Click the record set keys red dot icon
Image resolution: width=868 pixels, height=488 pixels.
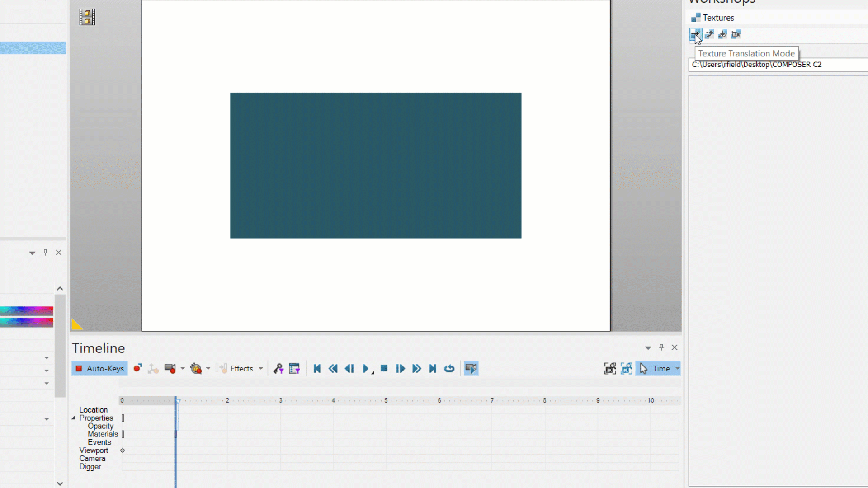point(137,368)
